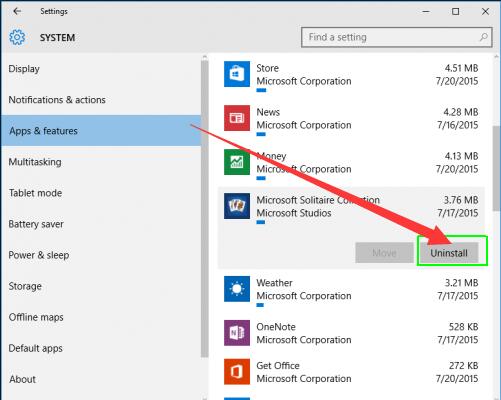Select the Get Office app icon
The width and height of the screenshot is (501, 400).
tap(237, 371)
